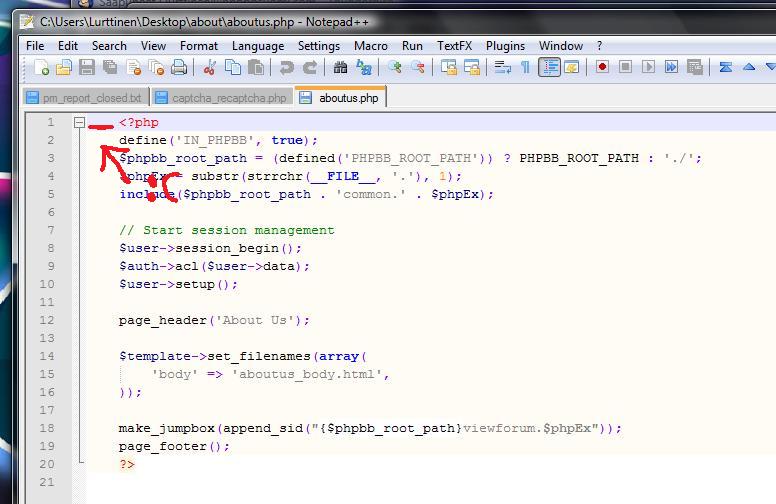Switch to the captcha_recaptcha.php tab
Screen dimensions: 776x504
pos(228,98)
